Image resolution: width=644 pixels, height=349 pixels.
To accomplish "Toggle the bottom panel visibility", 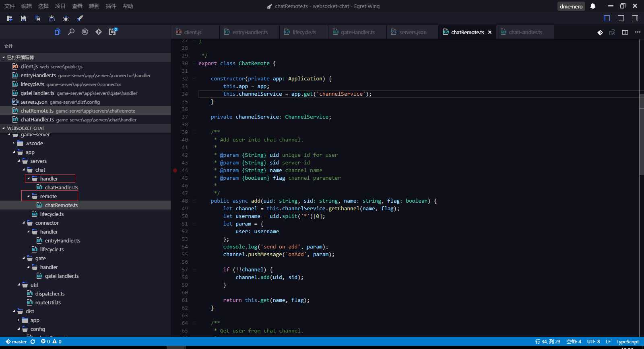I will coord(621,18).
